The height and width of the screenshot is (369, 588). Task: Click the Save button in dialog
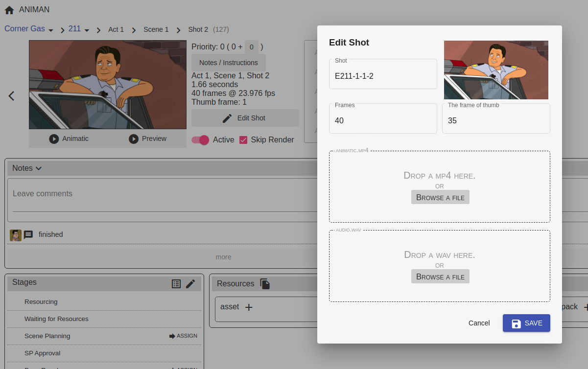[x=526, y=323]
